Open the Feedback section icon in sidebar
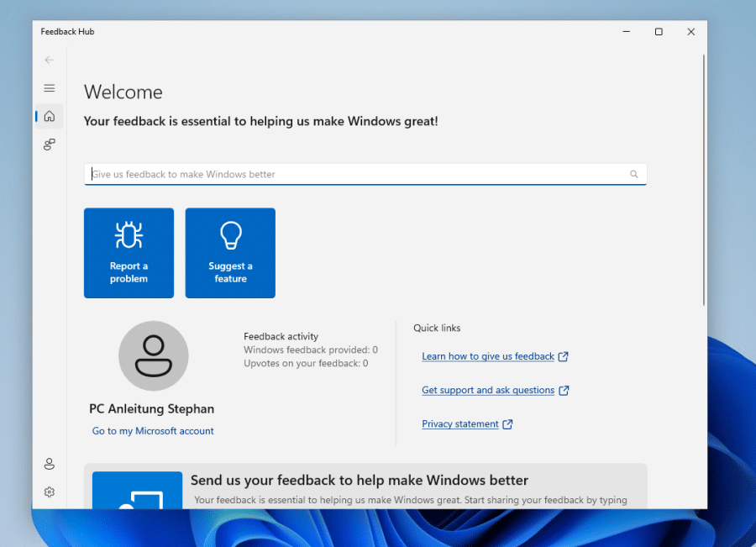The height and width of the screenshot is (547, 756). click(50, 145)
